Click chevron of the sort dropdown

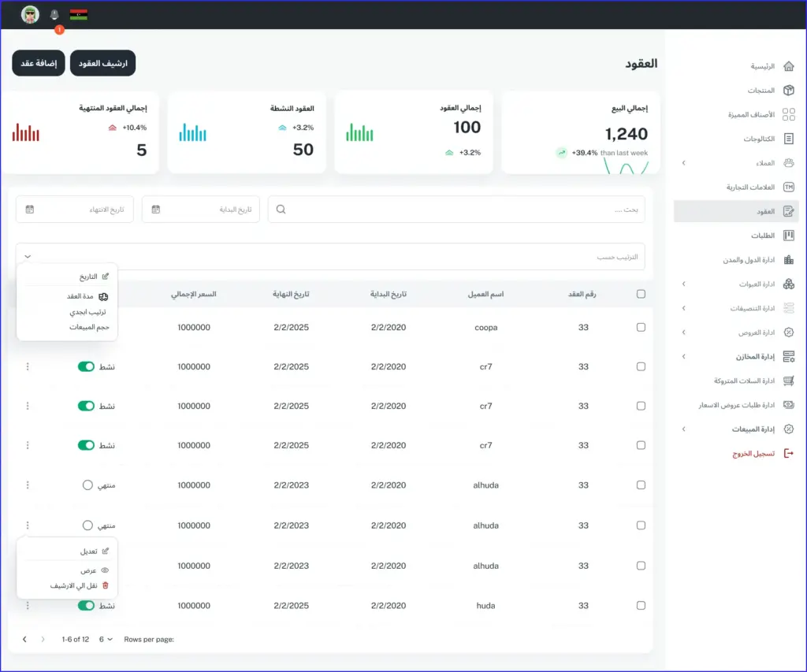(x=28, y=257)
